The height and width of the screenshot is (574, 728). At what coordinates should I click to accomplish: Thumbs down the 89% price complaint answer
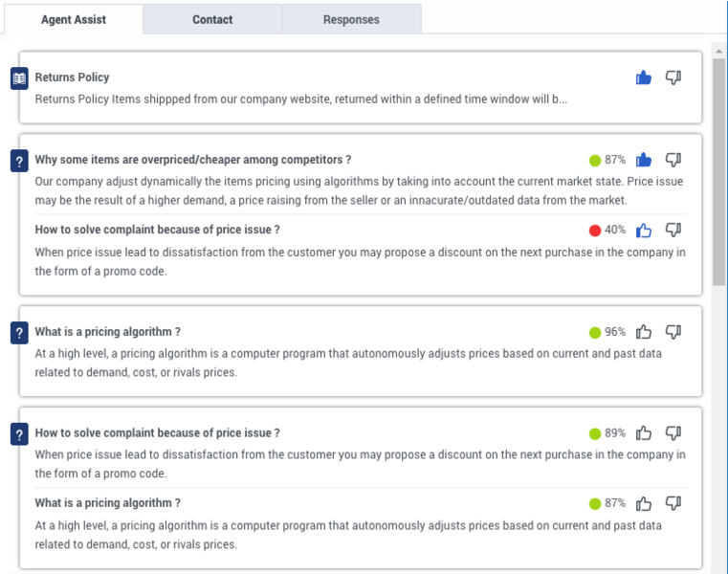(673, 433)
